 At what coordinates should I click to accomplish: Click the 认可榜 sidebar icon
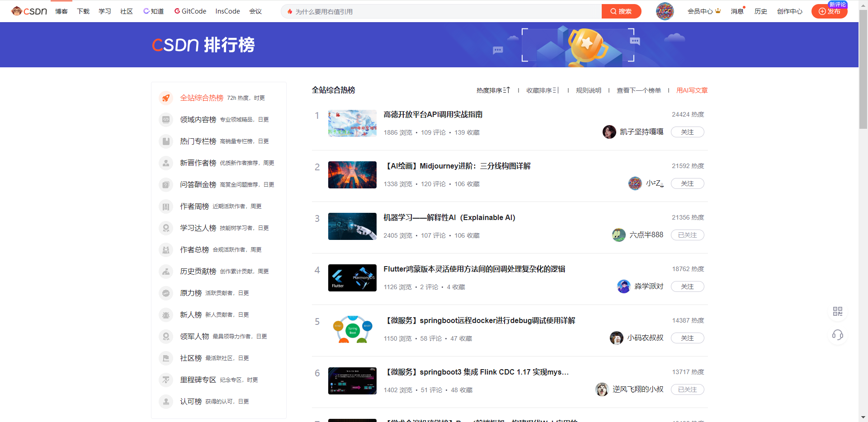pos(166,402)
